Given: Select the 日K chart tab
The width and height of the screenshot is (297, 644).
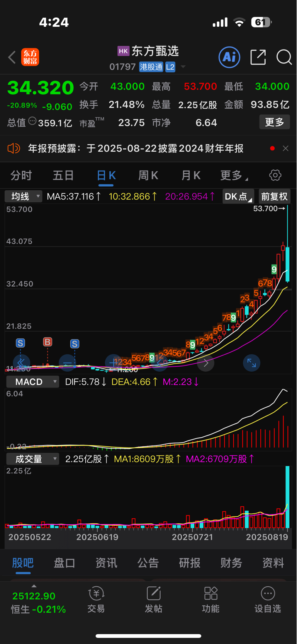Looking at the screenshot, I should (x=106, y=176).
